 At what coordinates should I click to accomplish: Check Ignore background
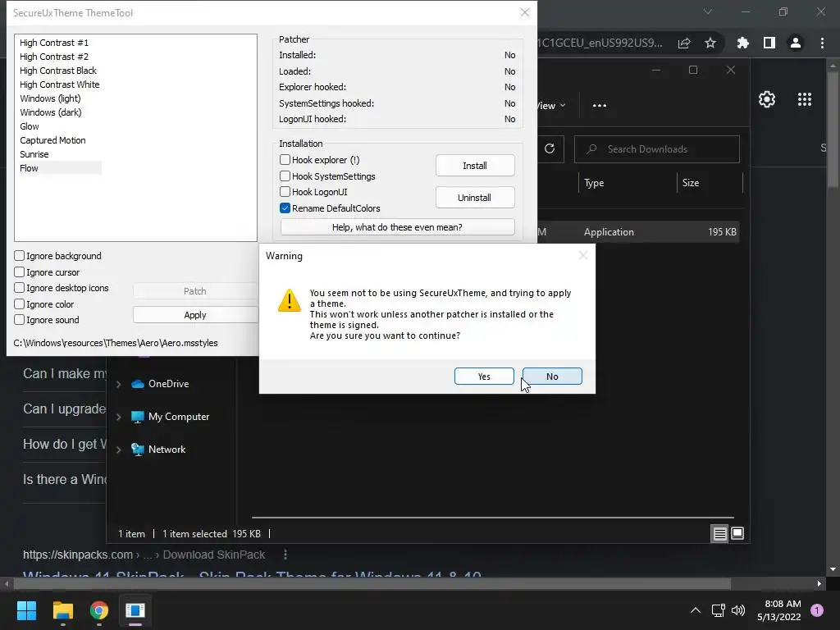click(20, 256)
